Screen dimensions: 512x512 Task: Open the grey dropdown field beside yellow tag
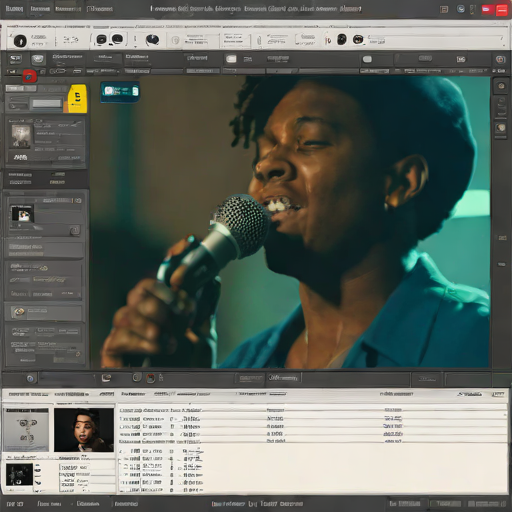pyautogui.click(x=47, y=104)
